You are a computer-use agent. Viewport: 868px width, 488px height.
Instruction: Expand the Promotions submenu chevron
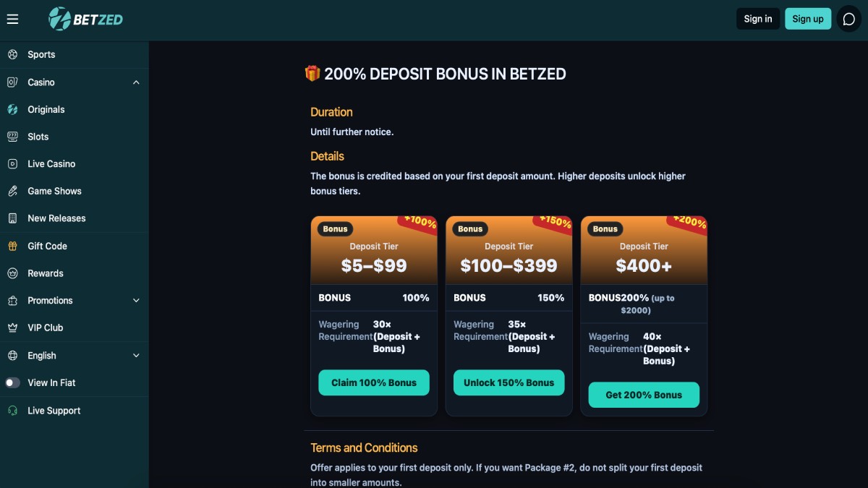[136, 301]
